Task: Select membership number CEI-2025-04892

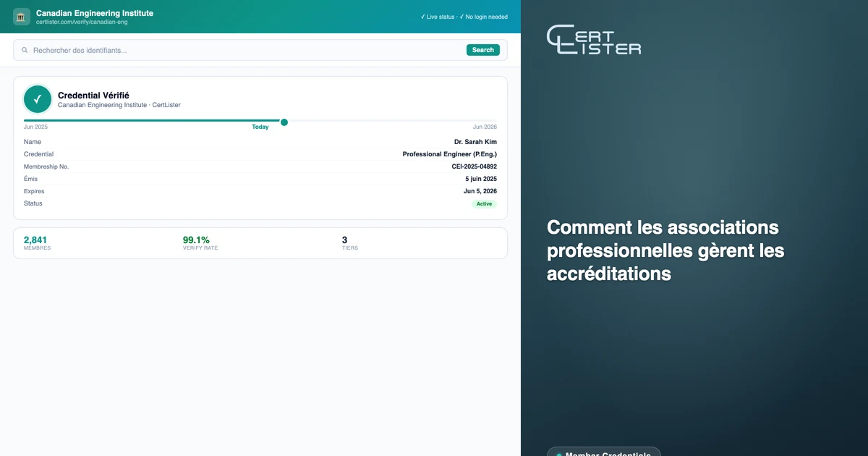Action: [475, 166]
